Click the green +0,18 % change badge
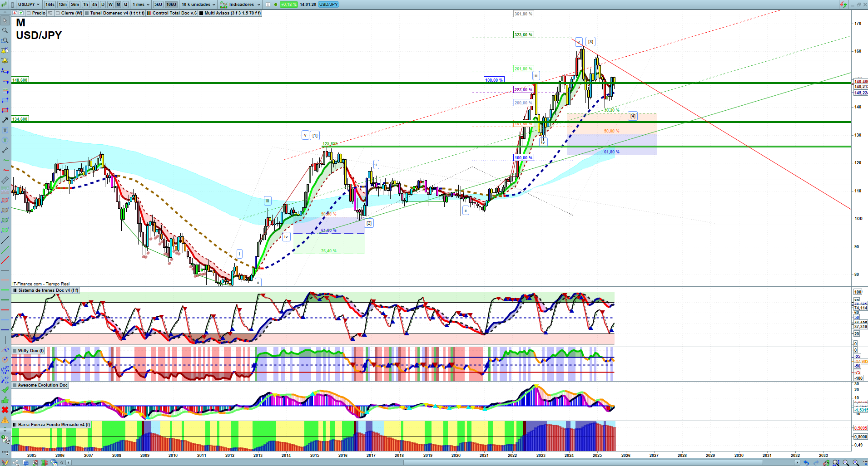Viewport: 868px width, 466px height. coord(288,5)
